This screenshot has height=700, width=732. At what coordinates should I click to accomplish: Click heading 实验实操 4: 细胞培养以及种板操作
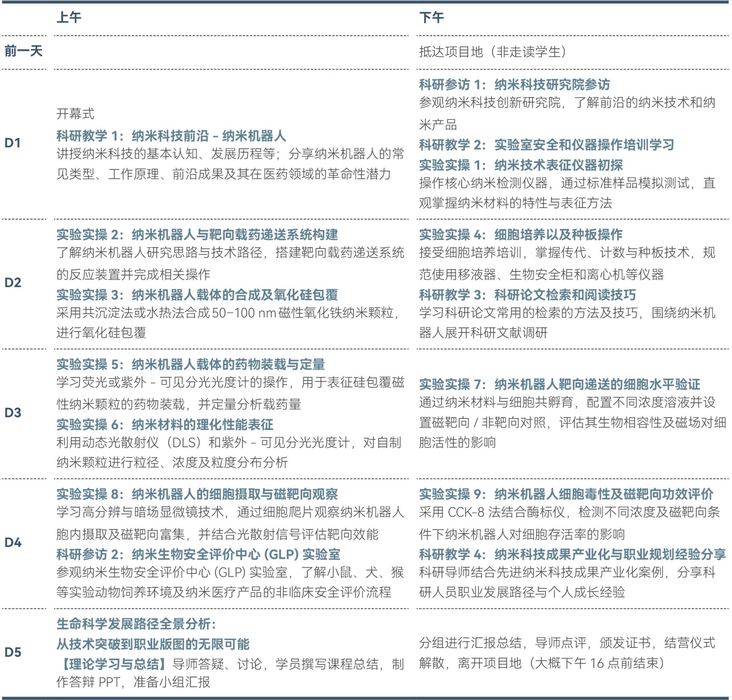tap(521, 235)
